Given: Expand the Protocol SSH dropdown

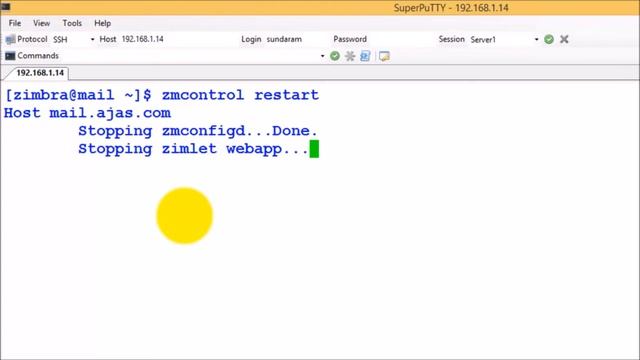Looking at the screenshot, I should (x=92, y=39).
